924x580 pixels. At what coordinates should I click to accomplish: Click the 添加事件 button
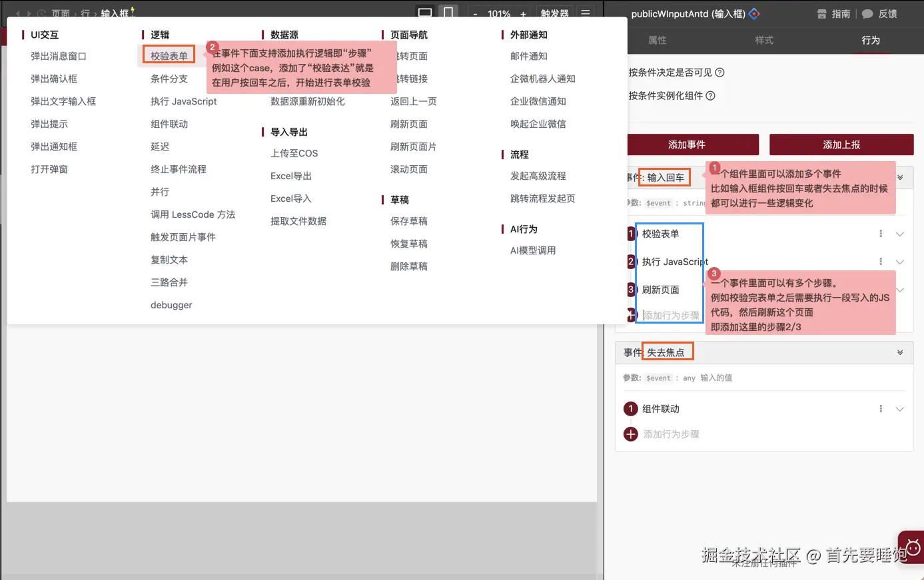[x=687, y=145]
